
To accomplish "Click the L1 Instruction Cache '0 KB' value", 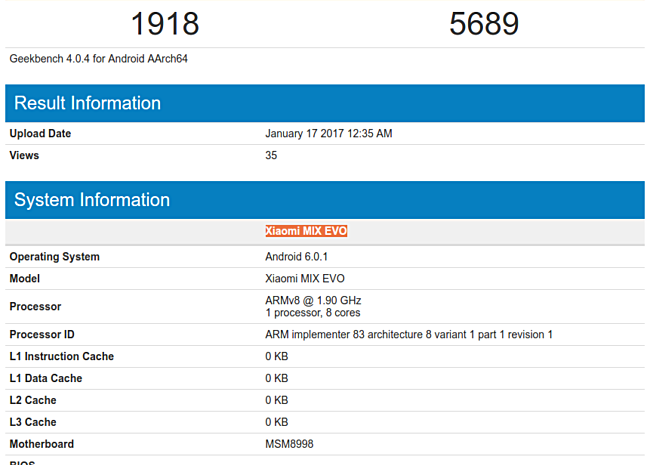I will click(276, 356).
